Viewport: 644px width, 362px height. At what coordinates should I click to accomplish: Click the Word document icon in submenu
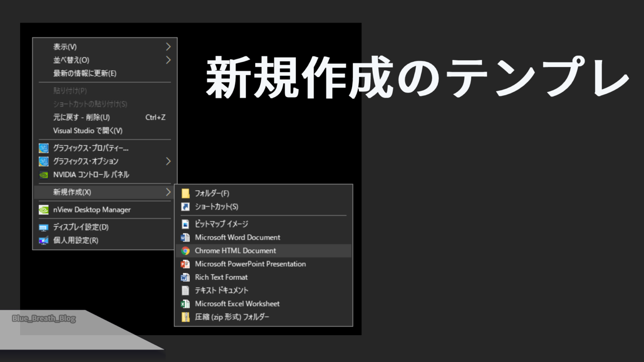tap(185, 238)
